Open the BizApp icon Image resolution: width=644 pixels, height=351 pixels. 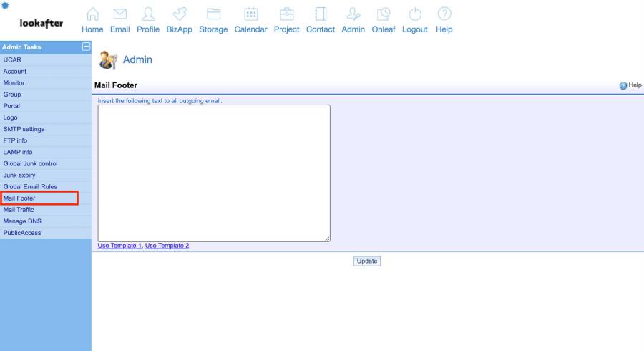[179, 14]
